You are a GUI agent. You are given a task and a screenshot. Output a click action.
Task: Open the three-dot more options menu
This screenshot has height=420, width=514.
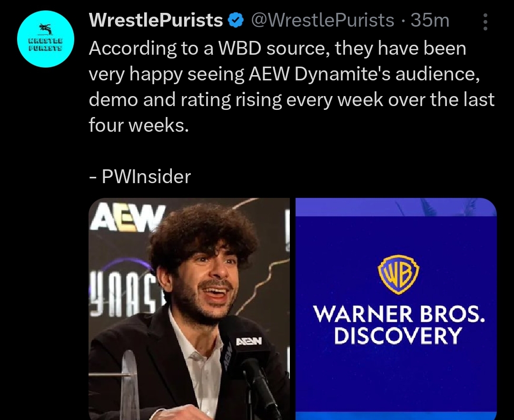click(485, 22)
